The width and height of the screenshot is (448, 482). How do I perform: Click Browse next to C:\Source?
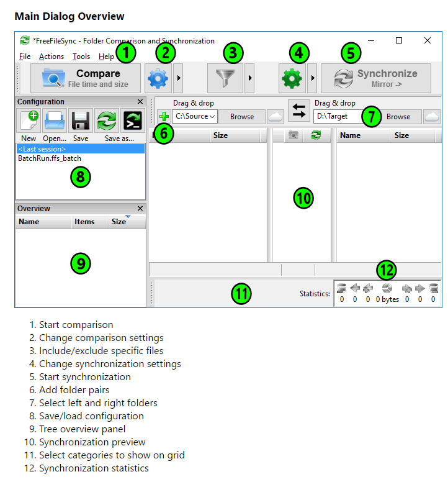[242, 117]
